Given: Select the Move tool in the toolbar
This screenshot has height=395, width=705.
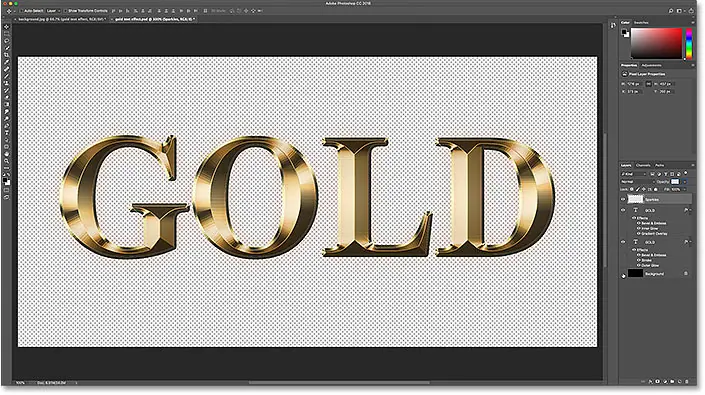Looking at the screenshot, I should pos(6,27).
